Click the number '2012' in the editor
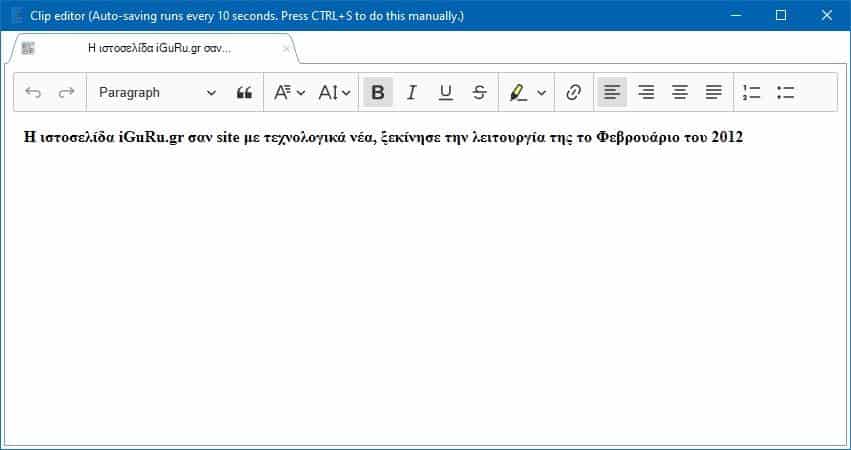The height and width of the screenshot is (450, 851). (x=727, y=137)
